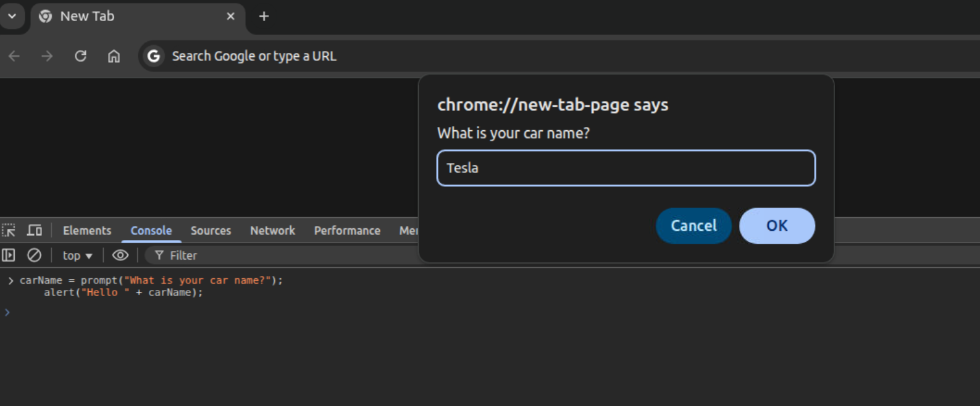Click the inspect element picker icon
This screenshot has height=406, width=980.
pos(9,230)
